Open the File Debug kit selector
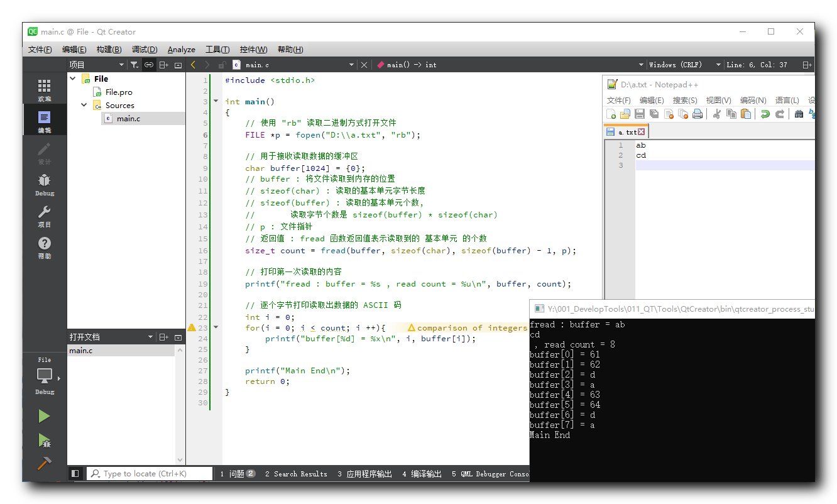This screenshot has width=837, height=504. point(44,376)
